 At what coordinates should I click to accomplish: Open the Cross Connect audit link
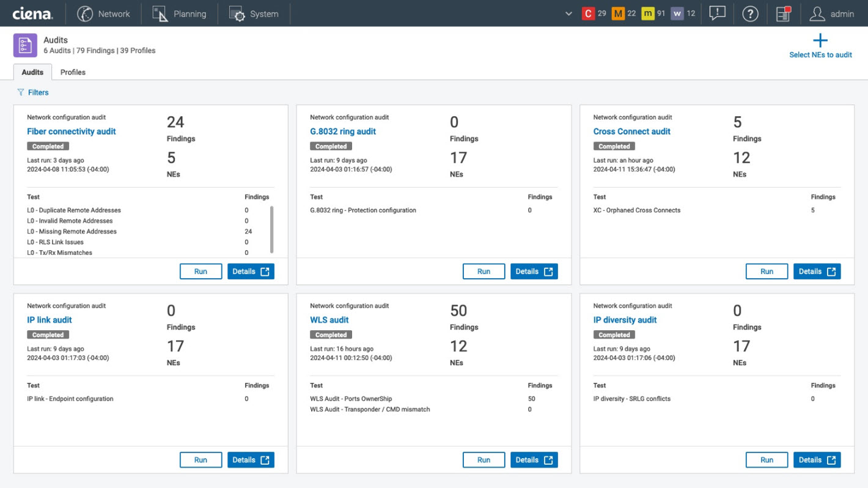631,131
